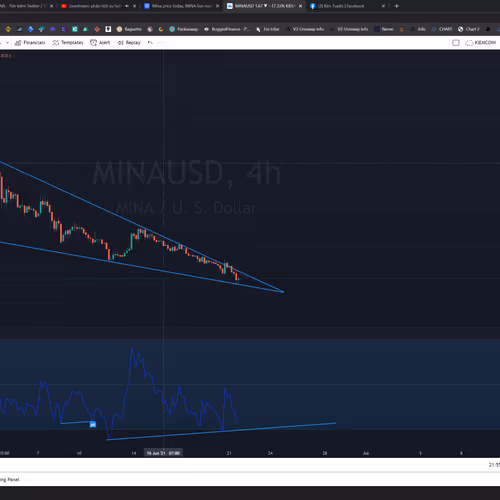Image resolution: width=500 pixels, height=500 pixels.
Task: Open the V3 Uniswap info bookmark
Action: tap(305, 29)
